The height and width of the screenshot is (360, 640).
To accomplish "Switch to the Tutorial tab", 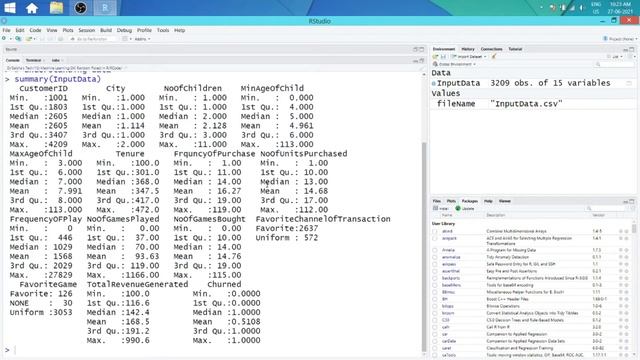I will (x=515, y=49).
